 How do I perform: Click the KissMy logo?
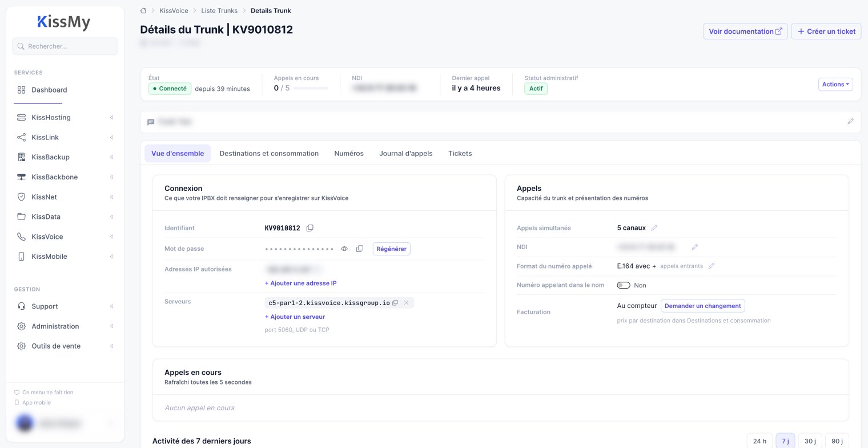64,22
